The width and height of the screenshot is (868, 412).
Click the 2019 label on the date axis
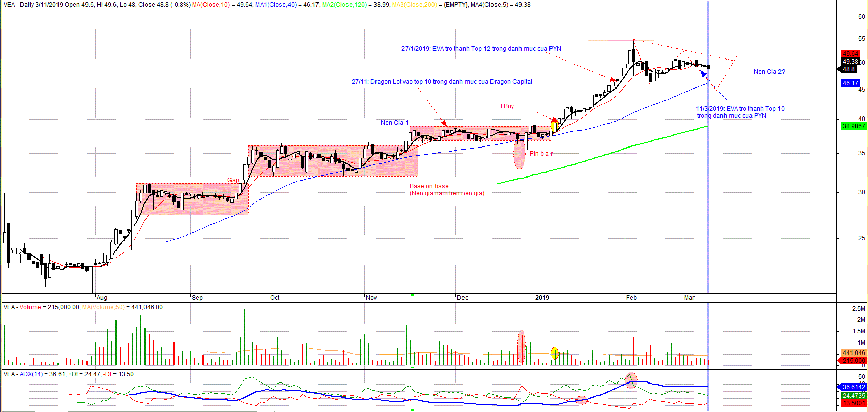point(542,298)
